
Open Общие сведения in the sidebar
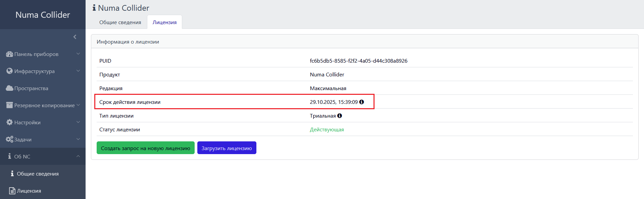(38, 174)
